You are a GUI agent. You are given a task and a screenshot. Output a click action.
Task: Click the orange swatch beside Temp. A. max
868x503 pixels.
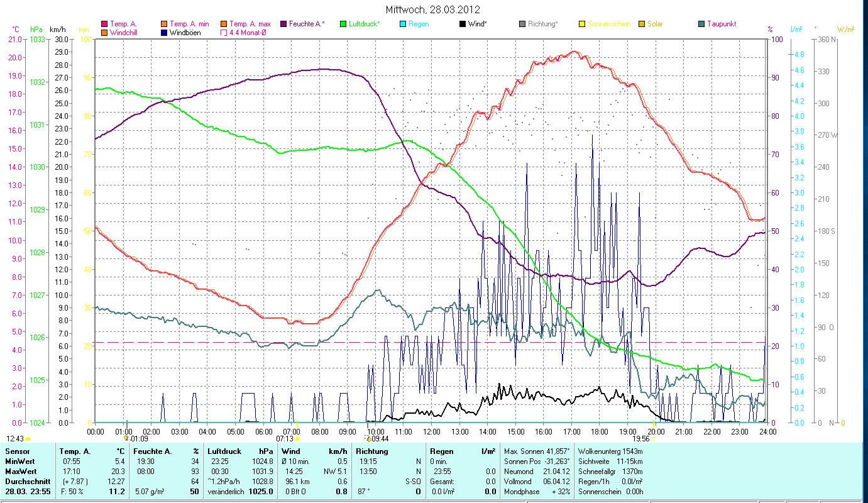(x=223, y=25)
